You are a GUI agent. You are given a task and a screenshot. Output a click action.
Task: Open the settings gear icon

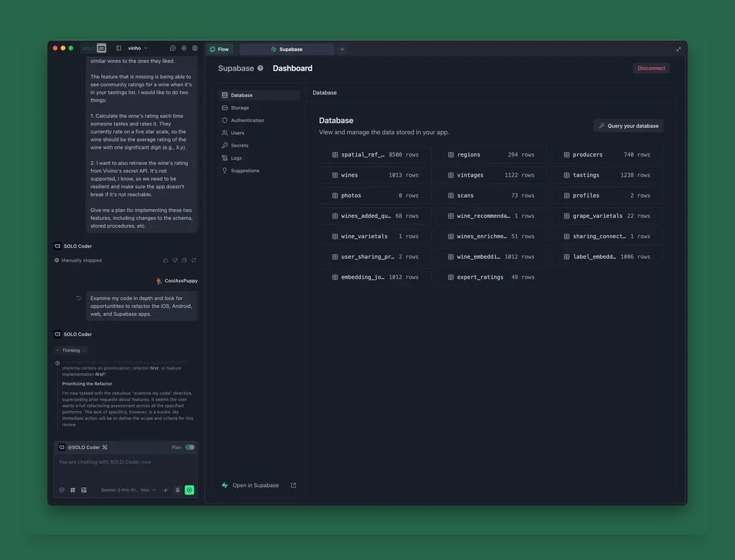[x=184, y=48]
